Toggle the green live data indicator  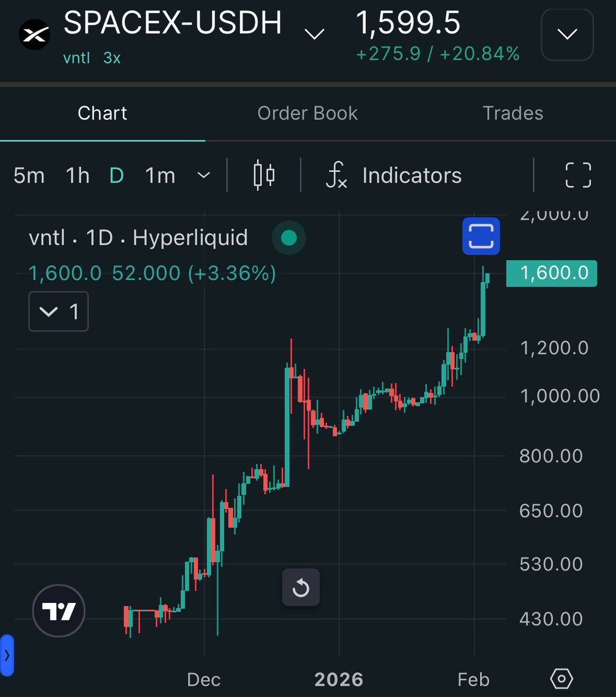[289, 238]
